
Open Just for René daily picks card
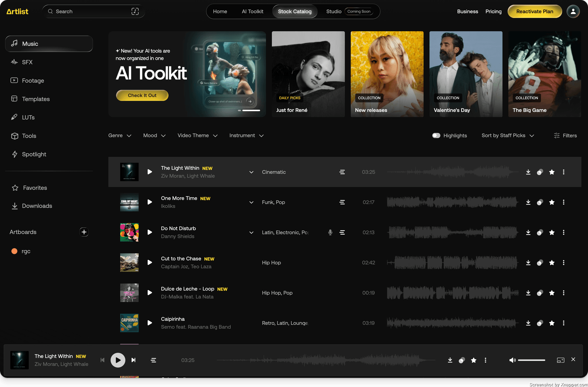click(x=308, y=74)
